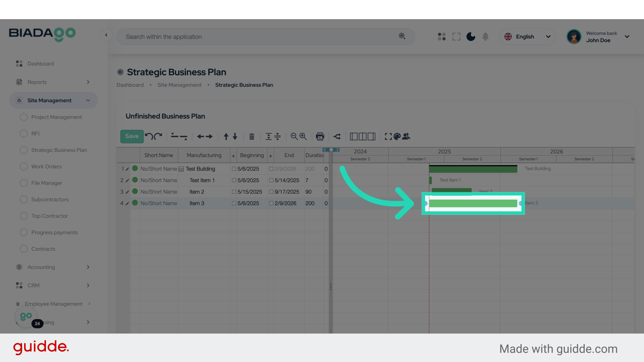Open Work Orders in sidebar
644x362 pixels.
coord(46,167)
